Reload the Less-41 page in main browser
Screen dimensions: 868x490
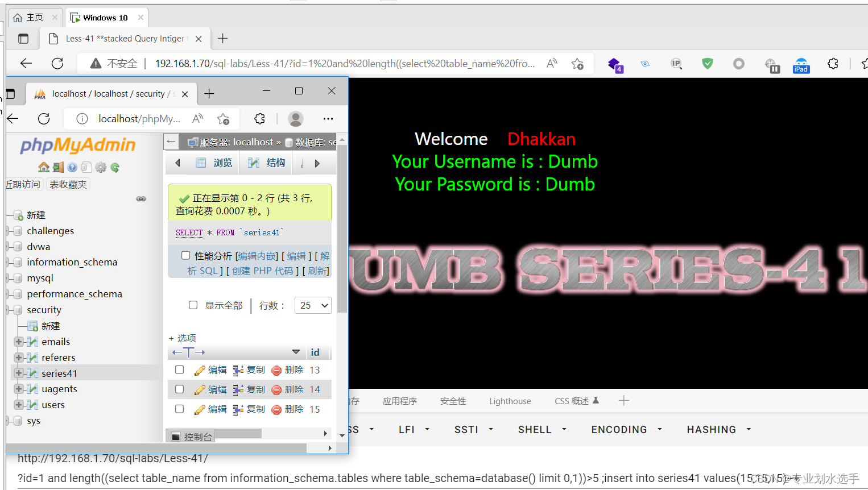[57, 64]
